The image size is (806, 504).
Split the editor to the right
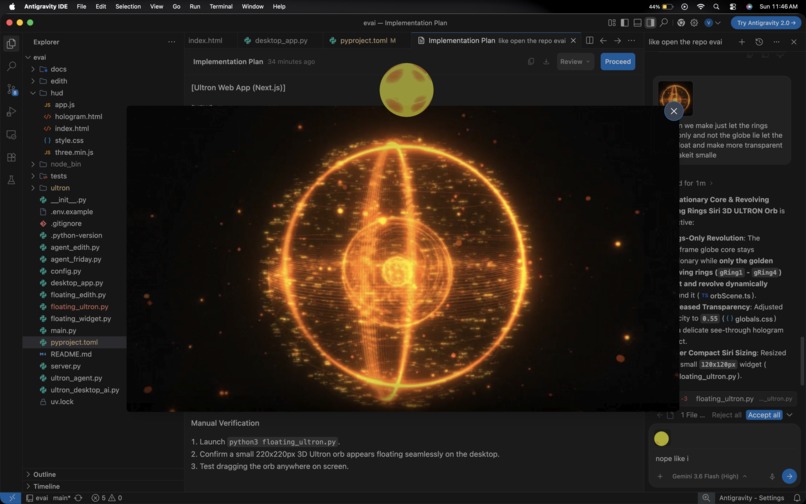pyautogui.click(x=590, y=41)
